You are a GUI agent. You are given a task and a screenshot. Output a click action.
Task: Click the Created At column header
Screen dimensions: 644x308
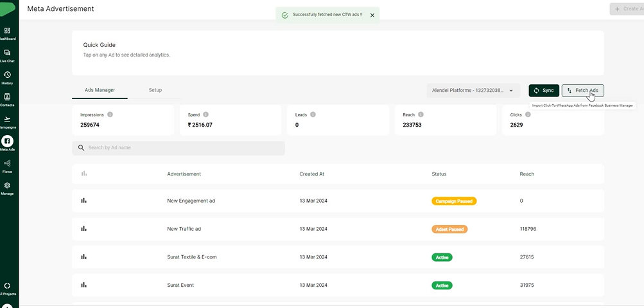coord(312,174)
